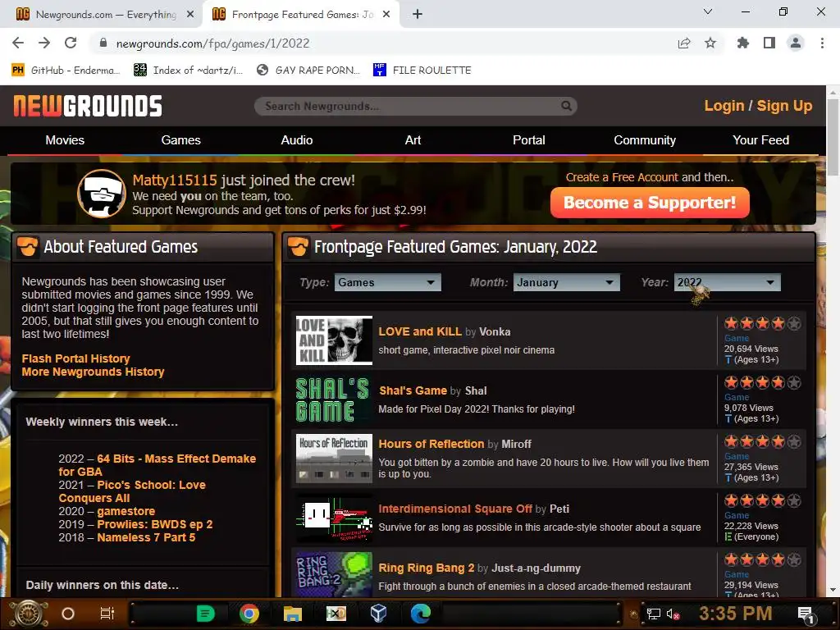Click the browser address bar URL

(212, 43)
